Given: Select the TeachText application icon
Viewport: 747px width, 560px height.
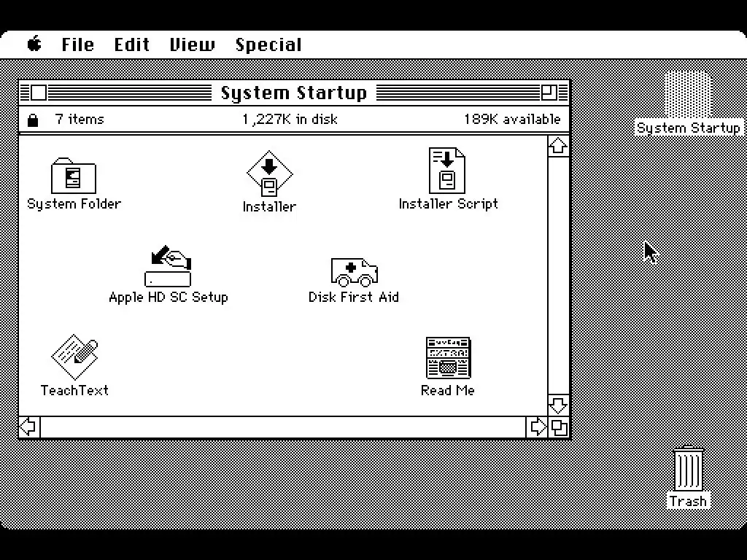Looking at the screenshot, I should click(x=74, y=357).
